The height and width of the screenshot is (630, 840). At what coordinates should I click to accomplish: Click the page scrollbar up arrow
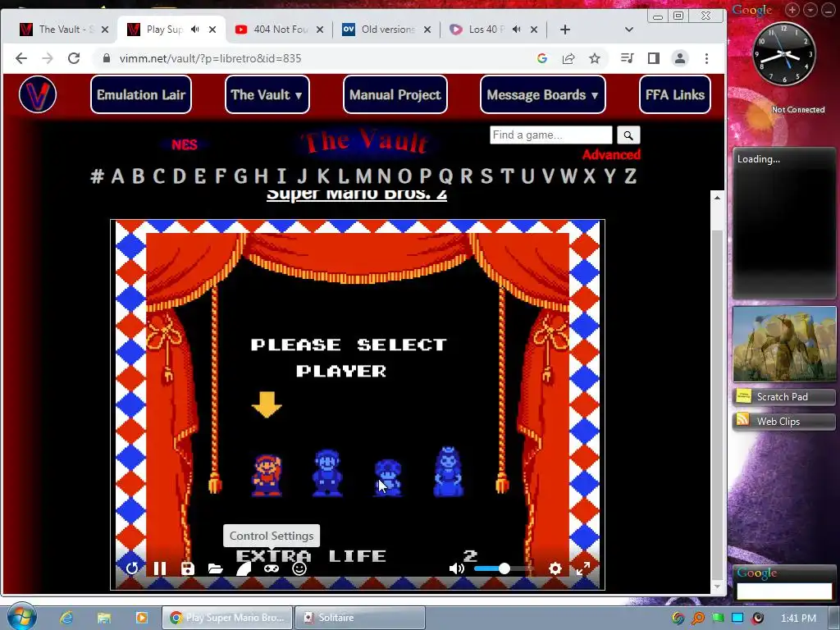(717, 198)
